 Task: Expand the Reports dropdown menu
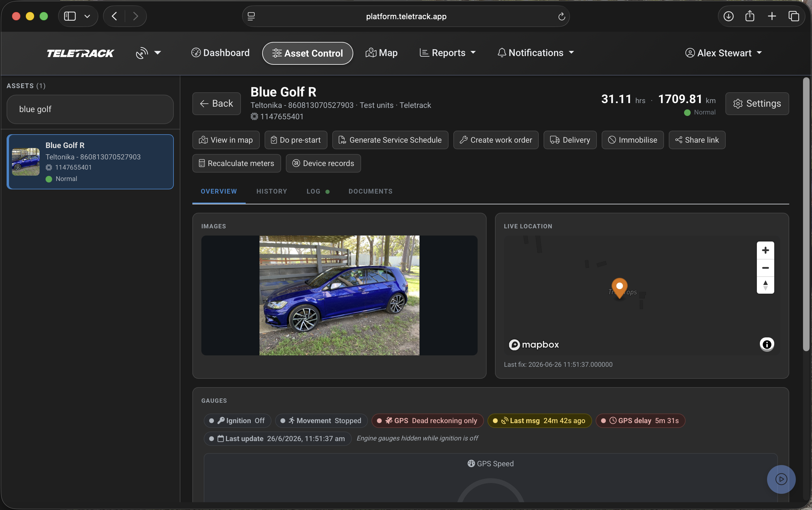[x=447, y=53]
